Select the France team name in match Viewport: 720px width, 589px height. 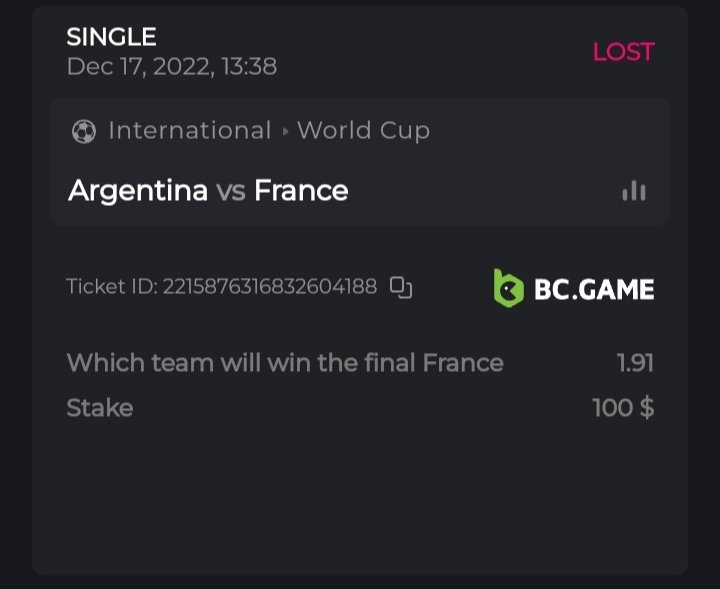(301, 190)
